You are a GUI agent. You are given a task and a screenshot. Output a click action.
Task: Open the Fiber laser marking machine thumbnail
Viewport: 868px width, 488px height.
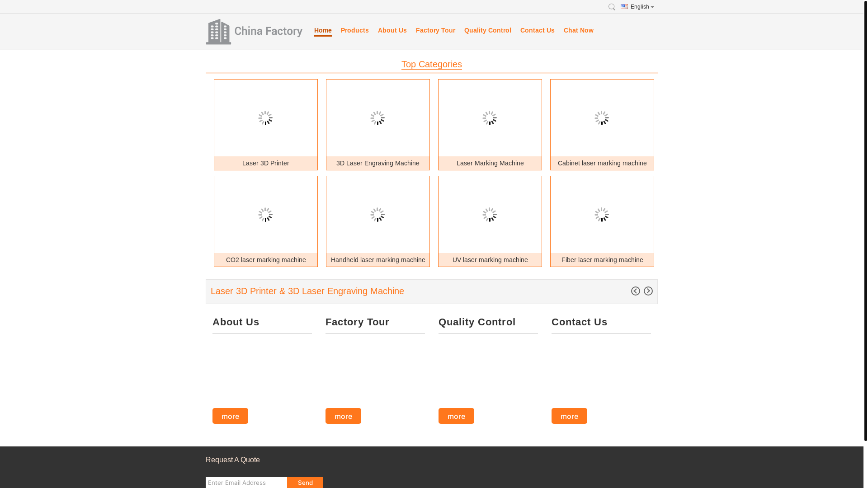point(602,215)
